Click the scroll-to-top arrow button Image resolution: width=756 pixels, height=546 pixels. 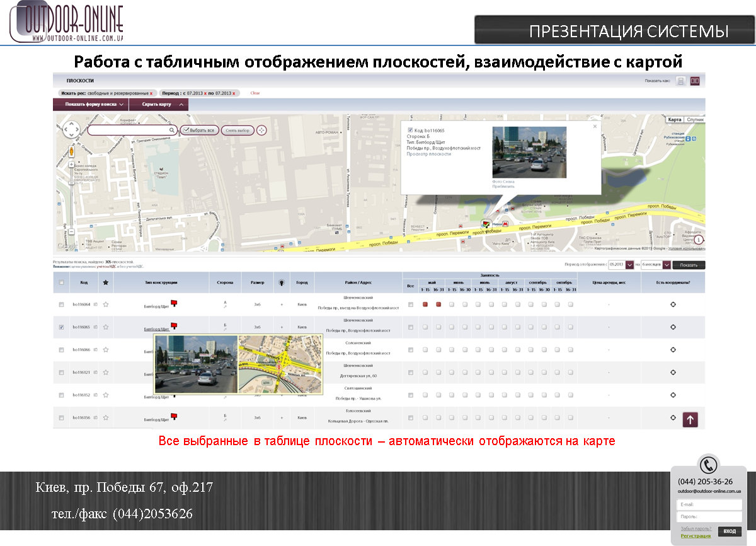690,419
